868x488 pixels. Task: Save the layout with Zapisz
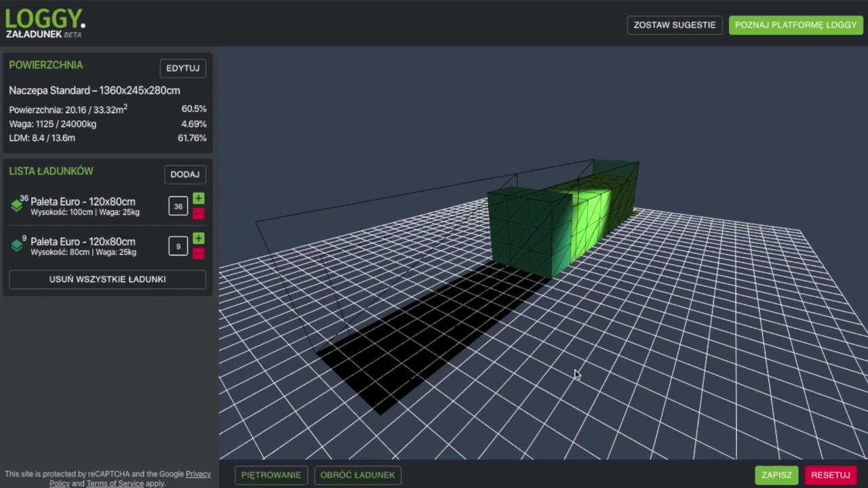pyautogui.click(x=776, y=475)
